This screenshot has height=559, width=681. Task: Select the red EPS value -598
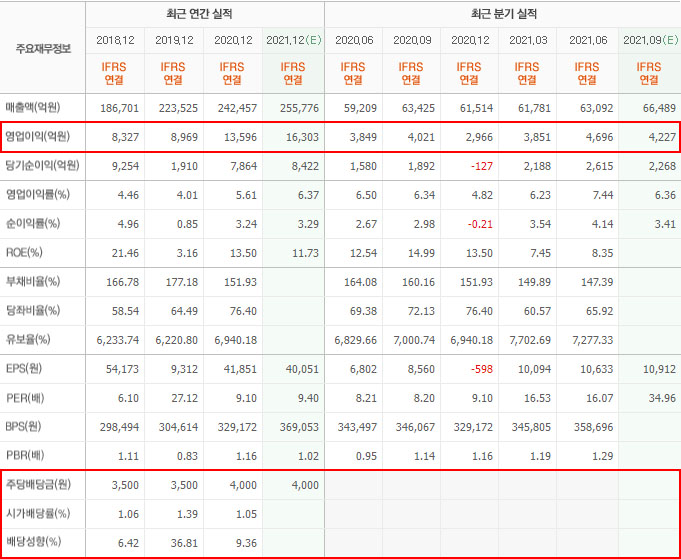[x=481, y=369]
